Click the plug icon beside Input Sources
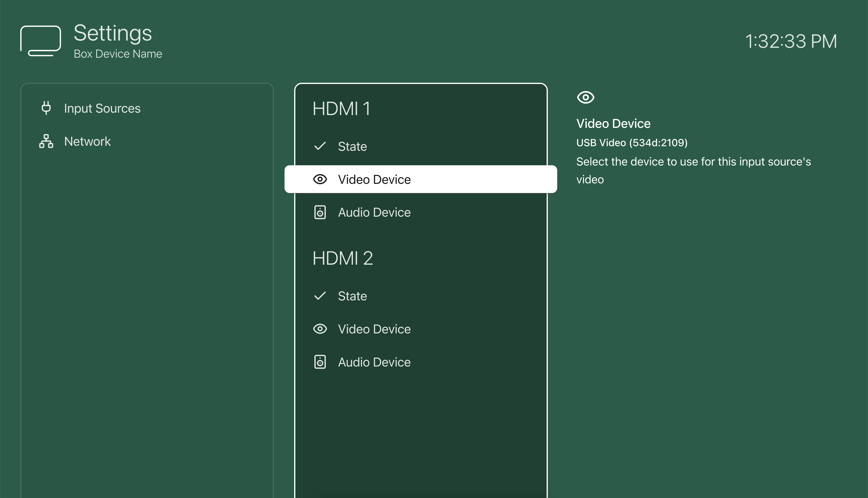Screen dimensions: 868x498 (46, 108)
